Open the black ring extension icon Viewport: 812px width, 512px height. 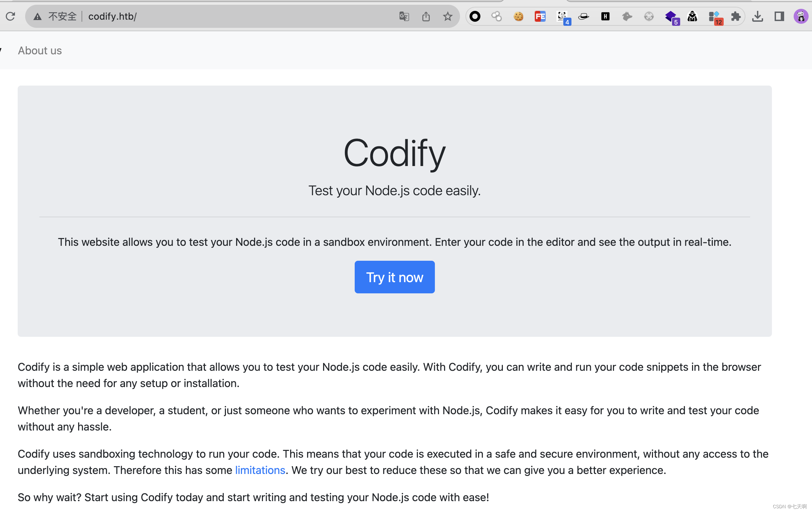click(475, 16)
